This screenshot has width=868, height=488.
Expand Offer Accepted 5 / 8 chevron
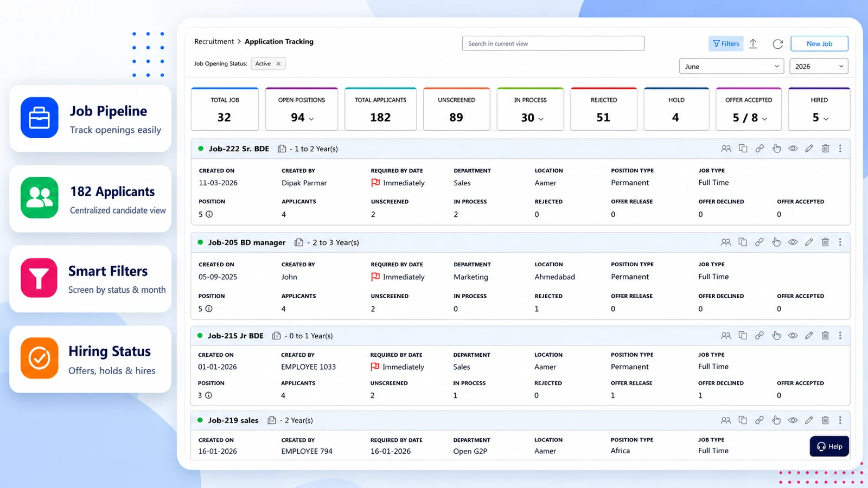click(x=764, y=119)
